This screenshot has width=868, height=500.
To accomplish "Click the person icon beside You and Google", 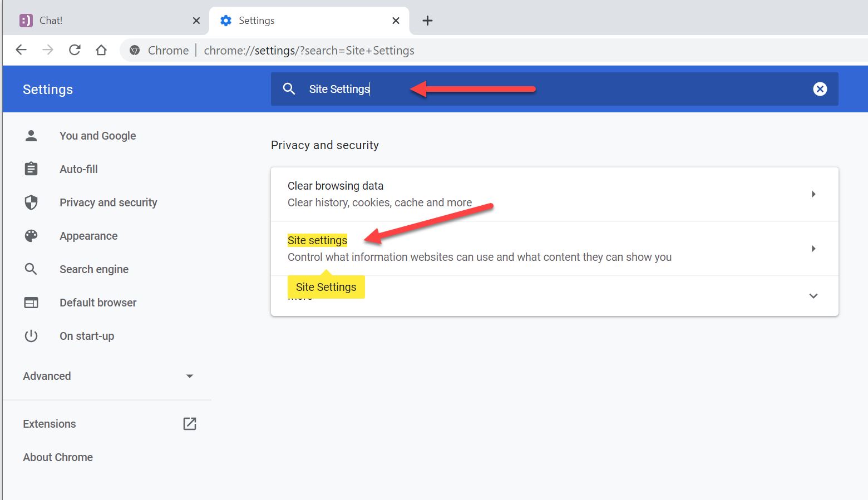I will pyautogui.click(x=31, y=136).
